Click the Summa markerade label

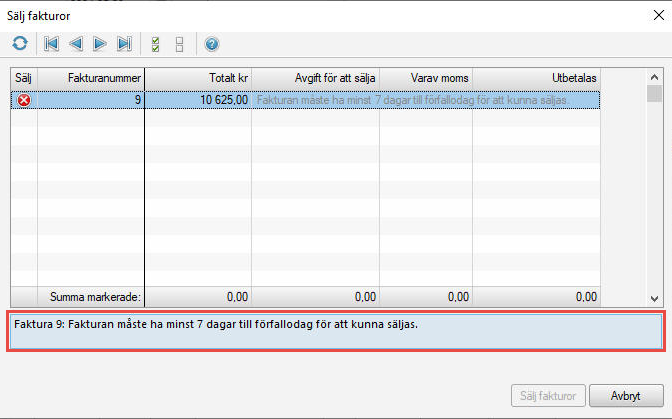click(x=95, y=297)
